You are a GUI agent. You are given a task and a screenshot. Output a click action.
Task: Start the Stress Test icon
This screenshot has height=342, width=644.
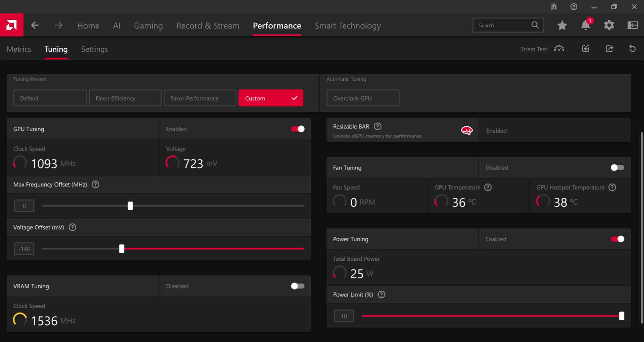click(x=559, y=49)
